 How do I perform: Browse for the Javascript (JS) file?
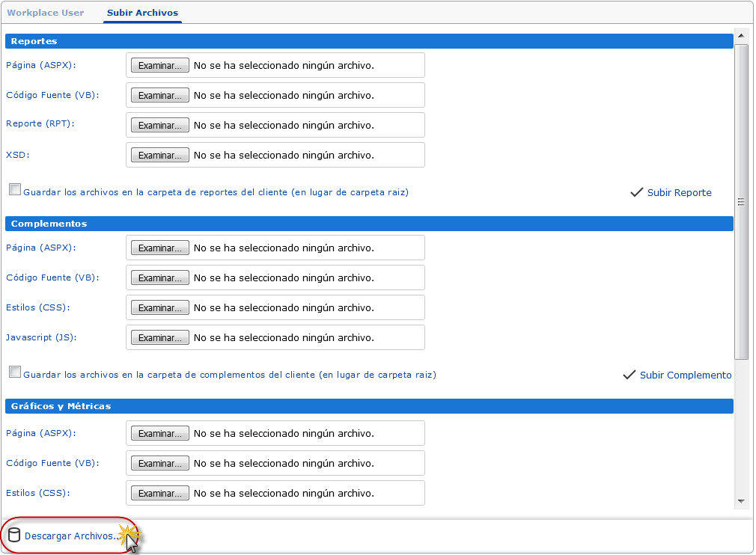159,338
